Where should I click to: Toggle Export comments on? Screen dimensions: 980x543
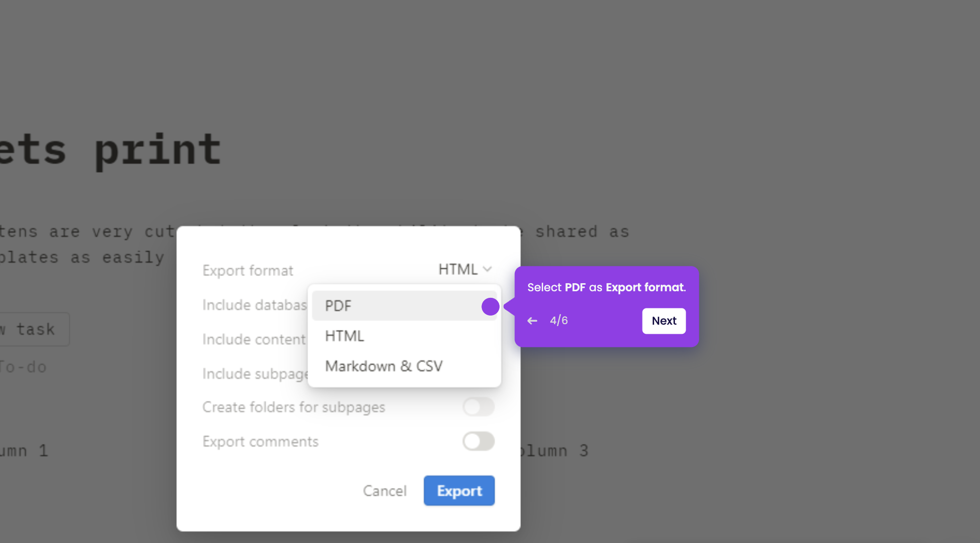click(478, 441)
